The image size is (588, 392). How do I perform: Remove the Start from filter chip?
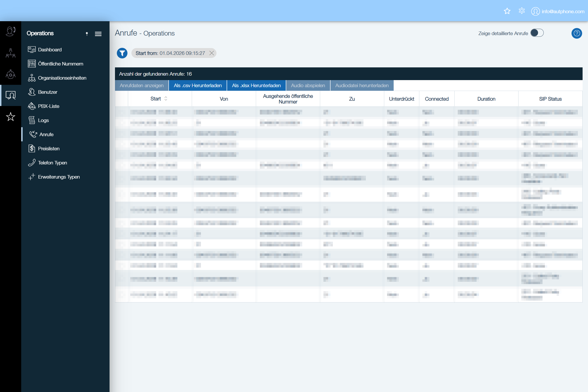coord(212,53)
